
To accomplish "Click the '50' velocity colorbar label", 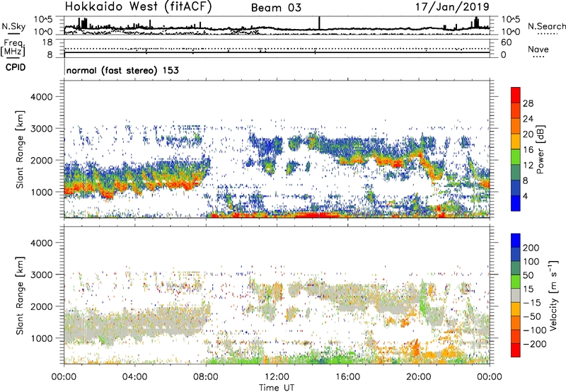I will tap(528, 275).
